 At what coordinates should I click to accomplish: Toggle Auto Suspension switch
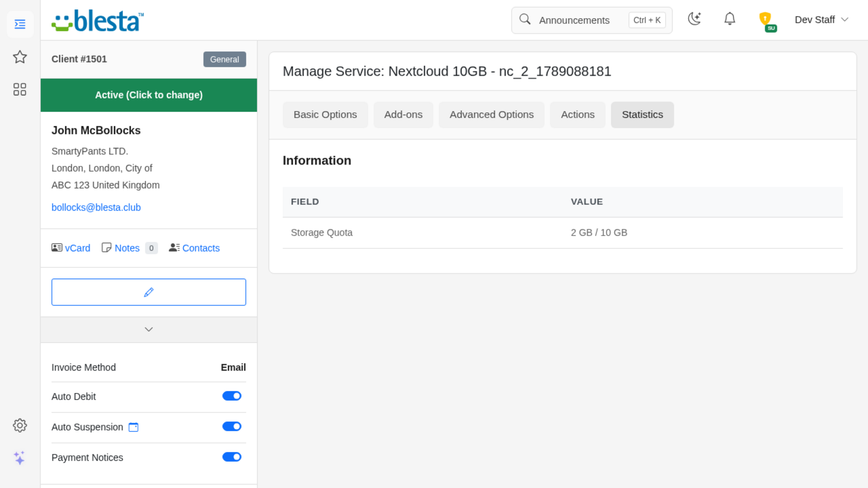[x=232, y=427]
